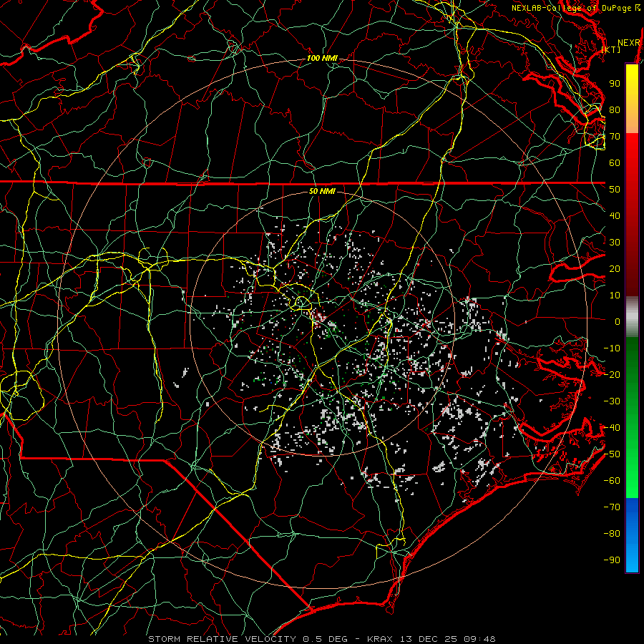The width and height of the screenshot is (644, 644).
Task: Click the "50 NMI" range ring label
Action: [322, 191]
